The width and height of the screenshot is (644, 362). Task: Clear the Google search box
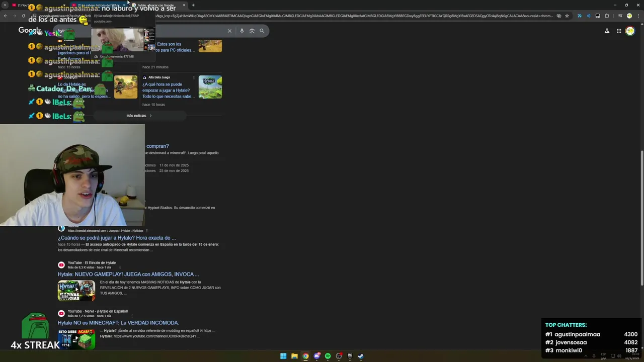(229, 31)
